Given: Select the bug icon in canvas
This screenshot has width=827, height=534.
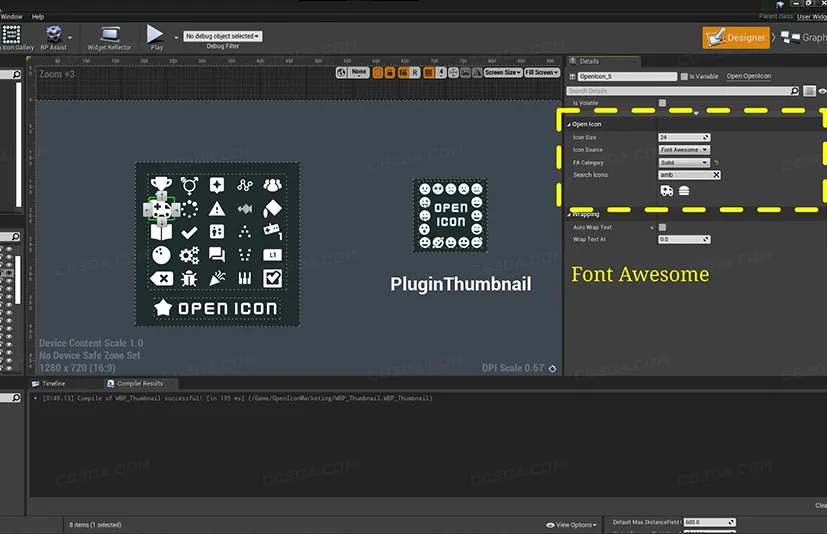Looking at the screenshot, I should tap(189, 279).
